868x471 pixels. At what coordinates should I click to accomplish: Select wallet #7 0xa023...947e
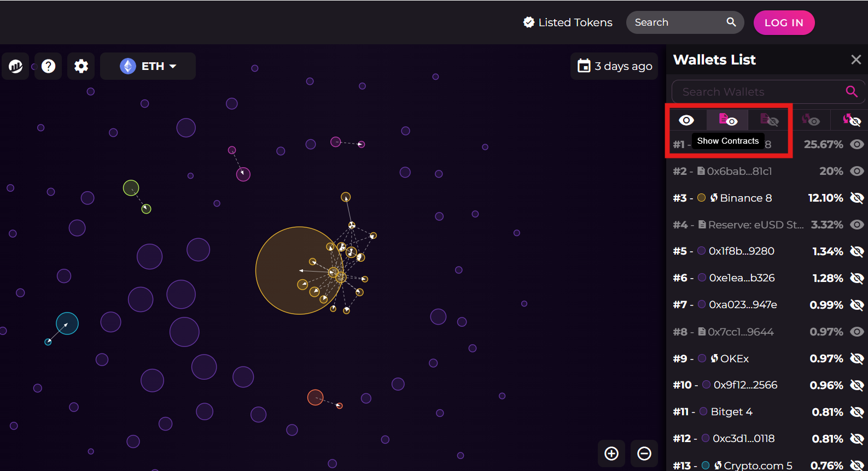click(767, 305)
